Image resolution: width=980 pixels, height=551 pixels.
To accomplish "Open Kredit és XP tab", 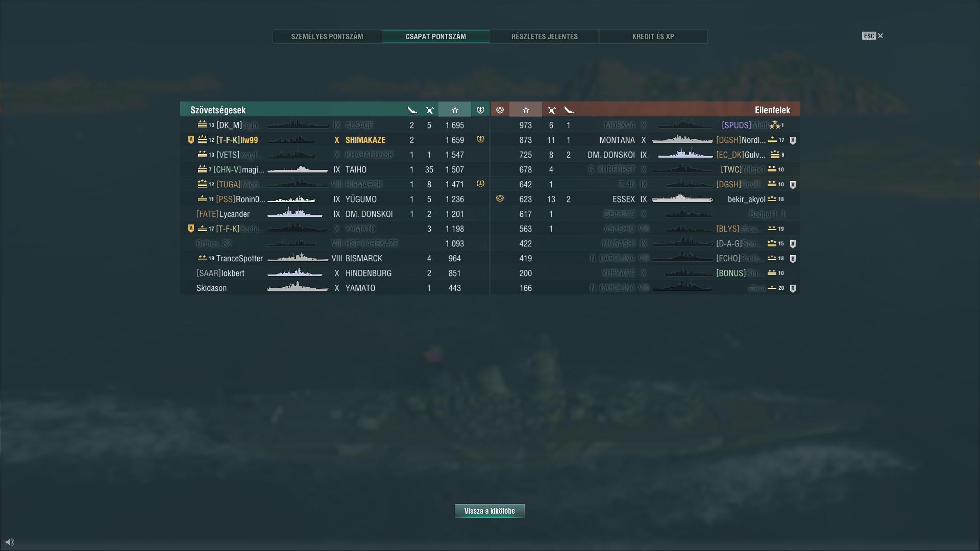I will pyautogui.click(x=653, y=37).
